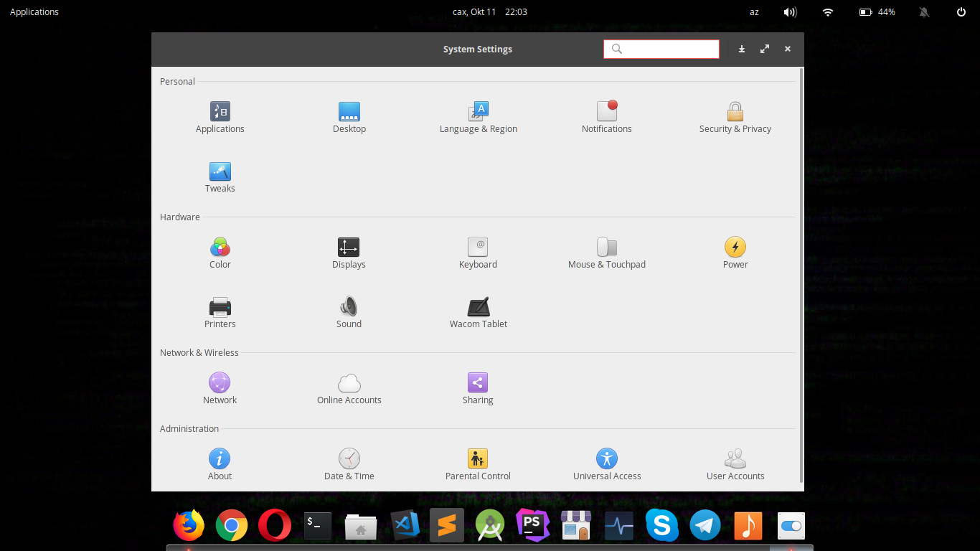Launch Skype from the dock
Screen dimensions: 980x551
pyautogui.click(x=661, y=526)
